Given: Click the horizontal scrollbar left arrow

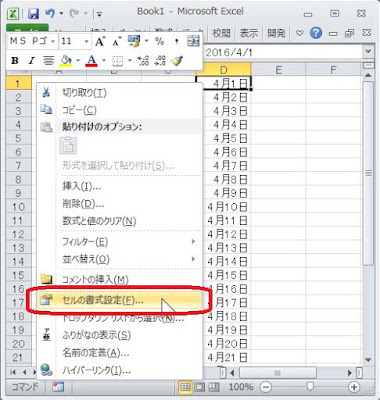Looking at the screenshot, I should [232, 372].
